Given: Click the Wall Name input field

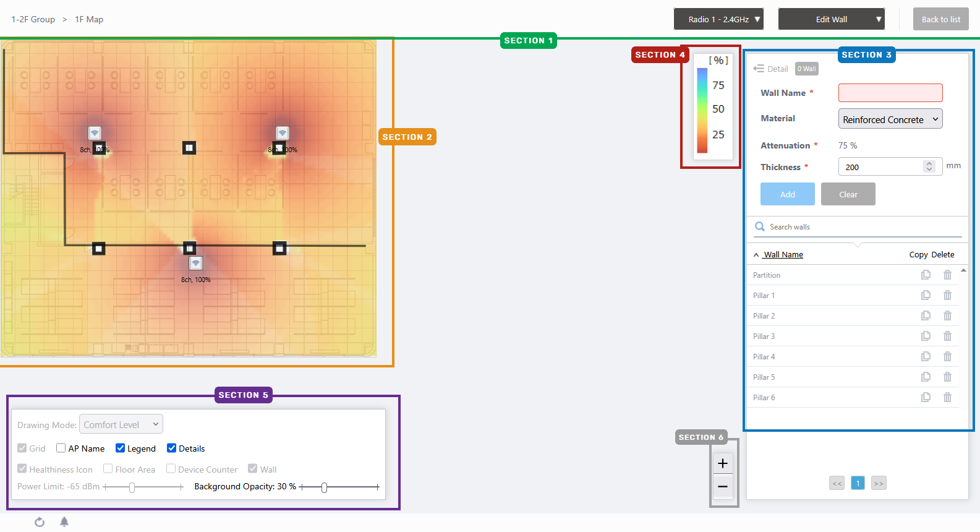Looking at the screenshot, I should pyautogui.click(x=890, y=93).
